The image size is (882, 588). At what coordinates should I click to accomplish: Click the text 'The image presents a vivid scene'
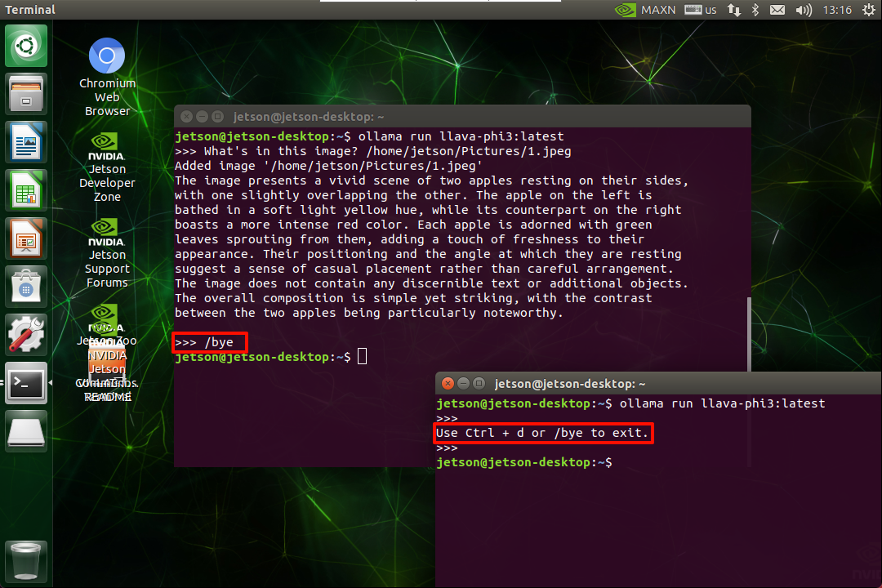click(x=292, y=180)
